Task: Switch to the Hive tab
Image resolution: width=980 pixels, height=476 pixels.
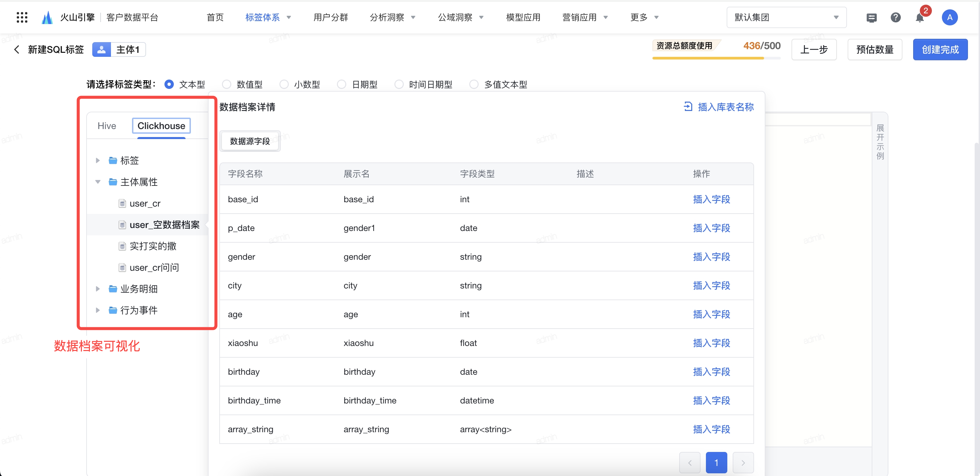Action: point(107,126)
